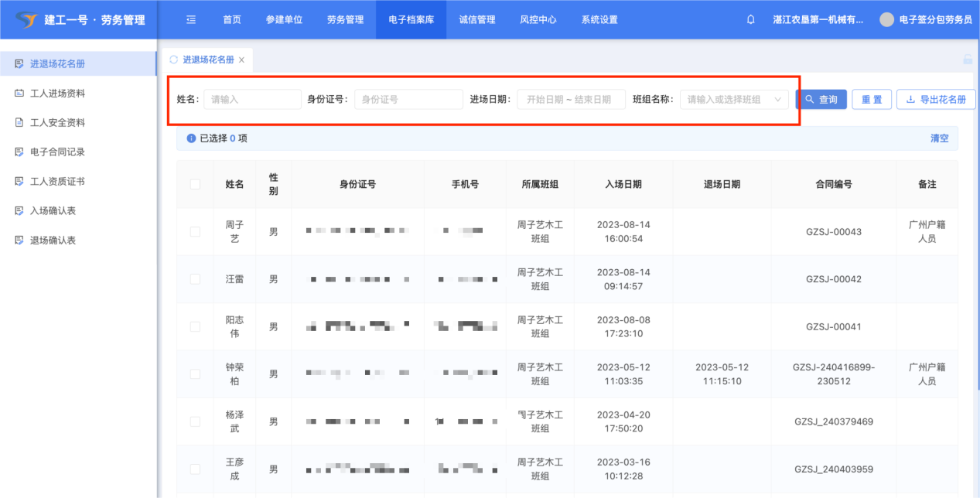Screen dimensions: 980x498
Task: Open the 进场日期 date range picker
Action: 570,100
